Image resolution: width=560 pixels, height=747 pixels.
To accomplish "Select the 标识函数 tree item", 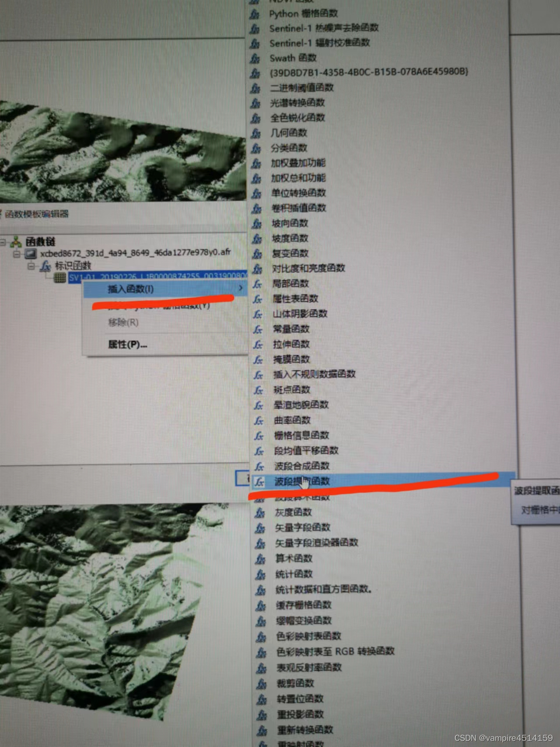I will tap(73, 265).
